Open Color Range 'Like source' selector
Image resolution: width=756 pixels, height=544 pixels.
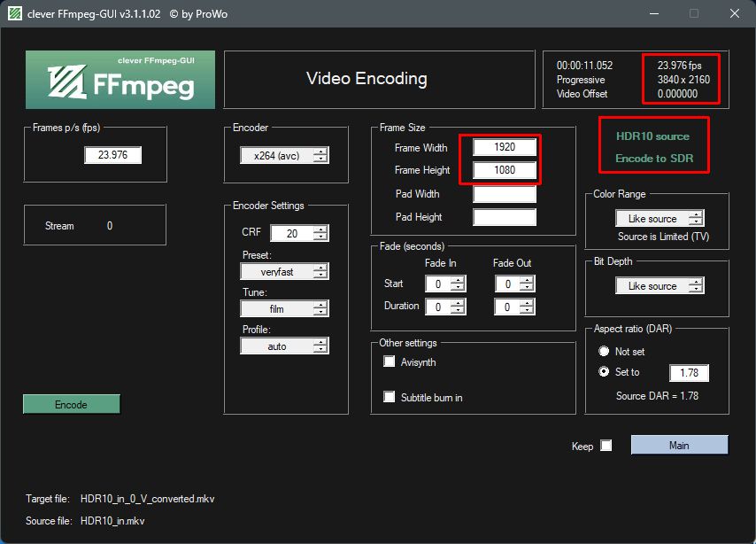[660, 219]
